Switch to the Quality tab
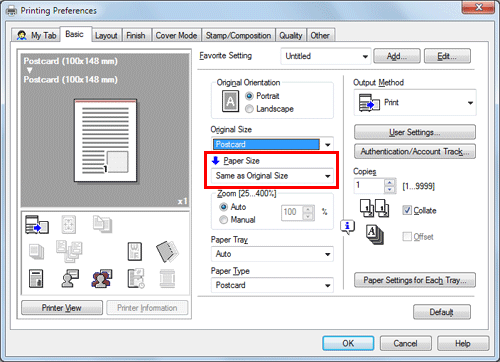 click(291, 35)
